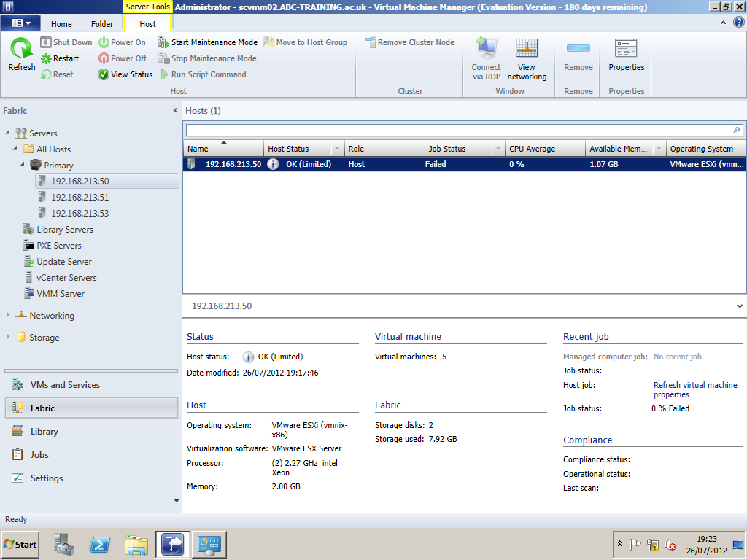Image resolution: width=747 pixels, height=560 pixels.
Task: Open Available Memory column filter dropdown
Action: click(659, 149)
